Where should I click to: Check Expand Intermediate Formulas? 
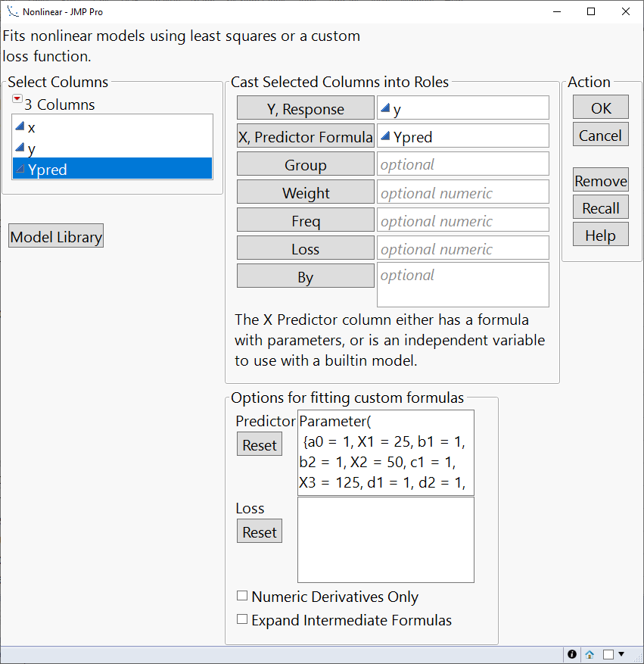click(242, 619)
